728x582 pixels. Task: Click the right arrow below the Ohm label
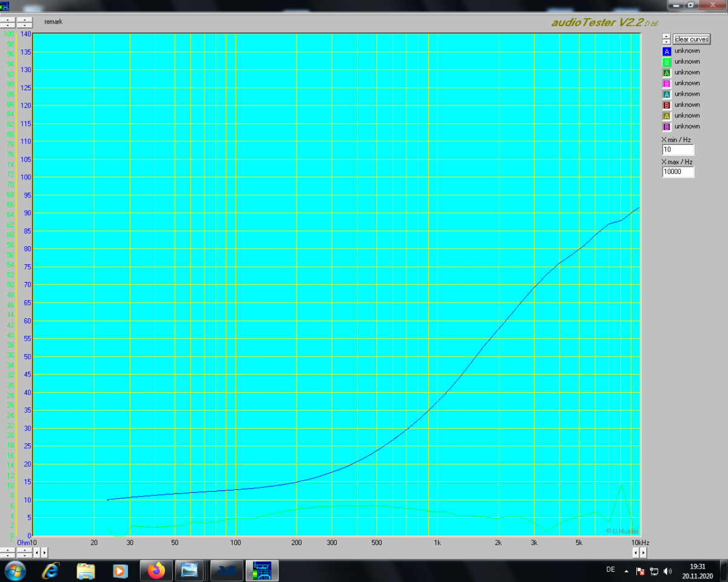point(44,552)
